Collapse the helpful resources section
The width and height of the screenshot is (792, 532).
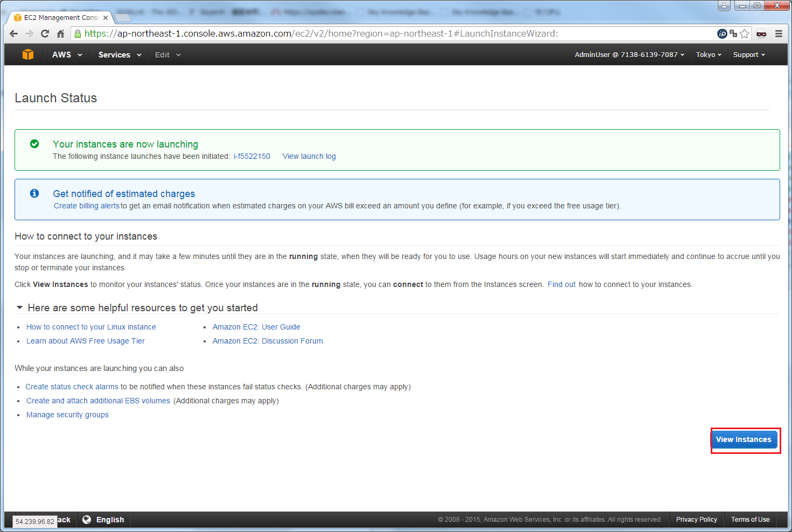19,307
